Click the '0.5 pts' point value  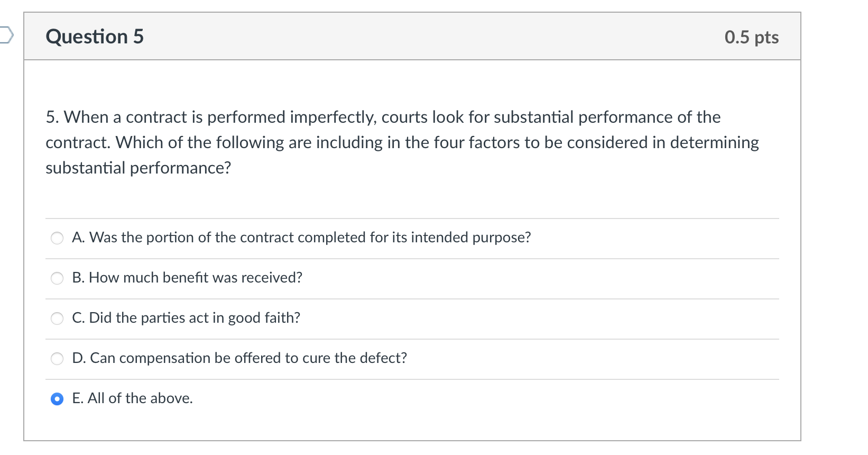pos(751,37)
